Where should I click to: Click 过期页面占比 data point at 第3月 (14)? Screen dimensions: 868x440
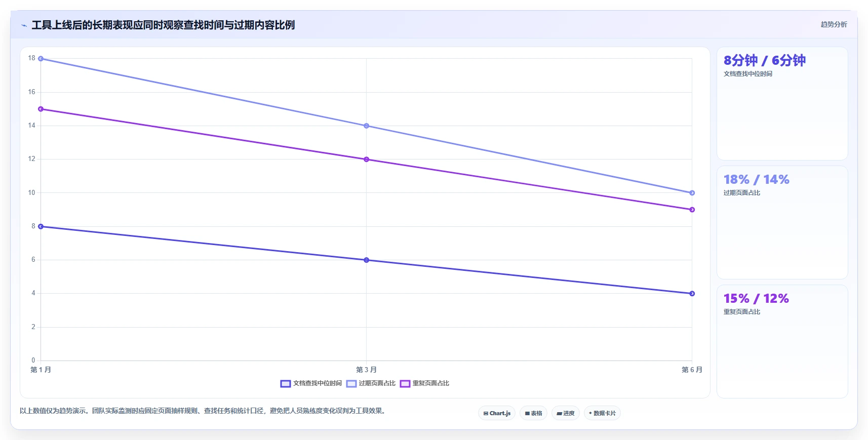pyautogui.click(x=367, y=126)
